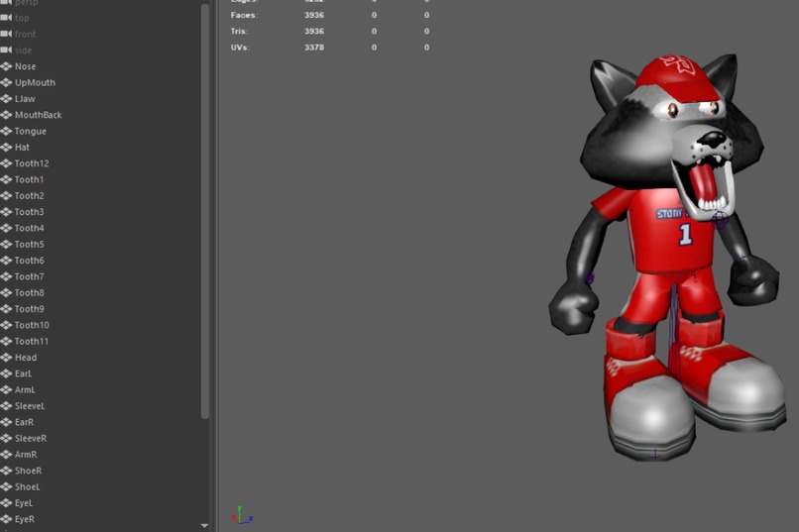
Task: Select the SleeveL outliner row
Action: pyautogui.click(x=30, y=406)
